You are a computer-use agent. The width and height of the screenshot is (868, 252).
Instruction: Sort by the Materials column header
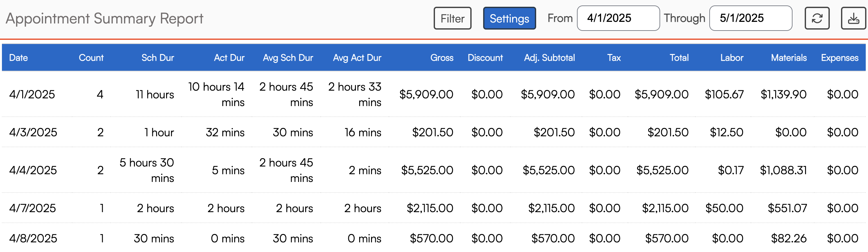click(x=788, y=58)
